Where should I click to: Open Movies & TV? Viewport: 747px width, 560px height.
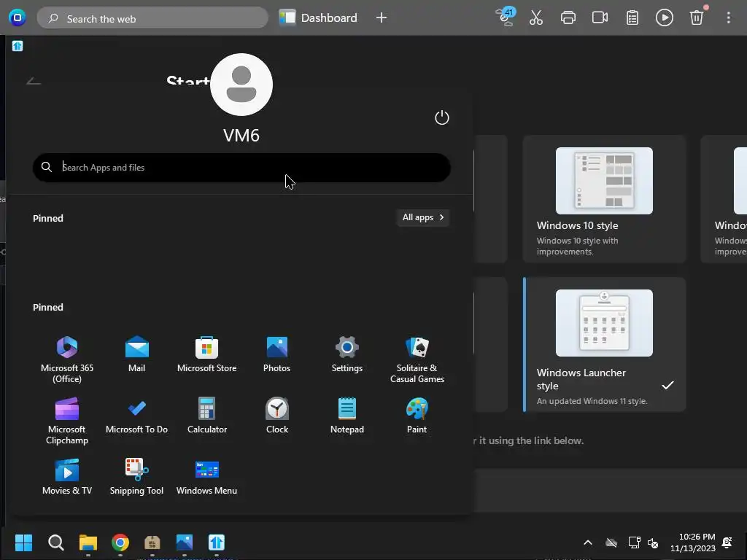tap(66, 477)
